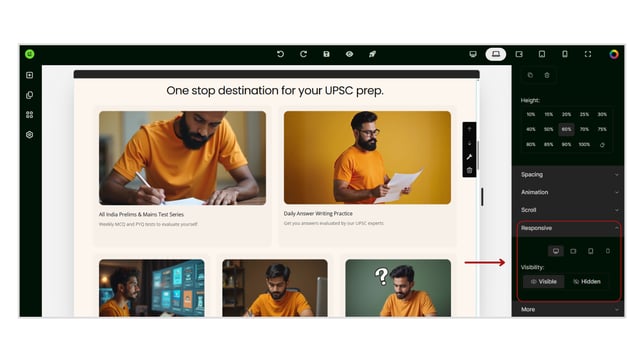
Task: Switch to portrait tablet view in top bar
Action: [x=542, y=54]
